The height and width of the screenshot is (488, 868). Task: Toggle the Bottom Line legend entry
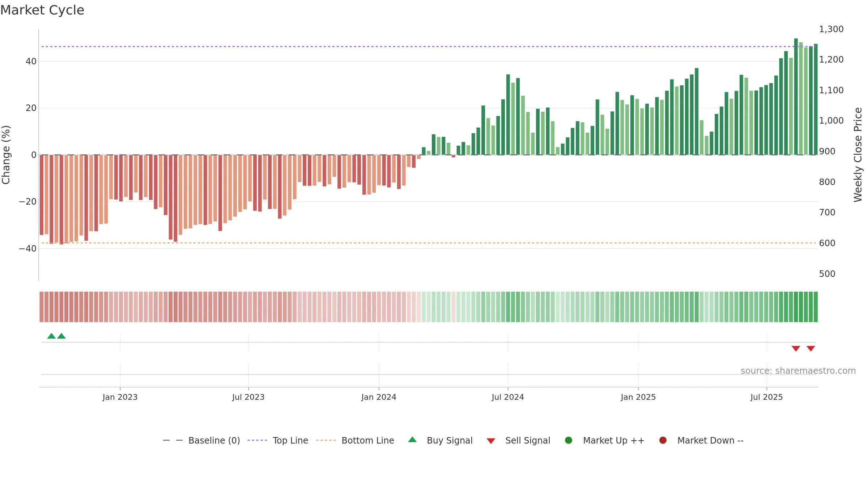[355, 440]
